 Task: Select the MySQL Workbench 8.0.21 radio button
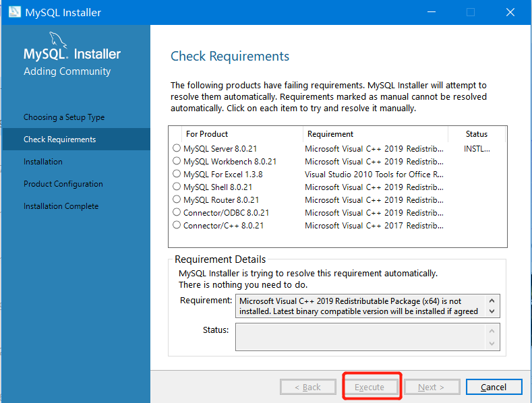(177, 161)
